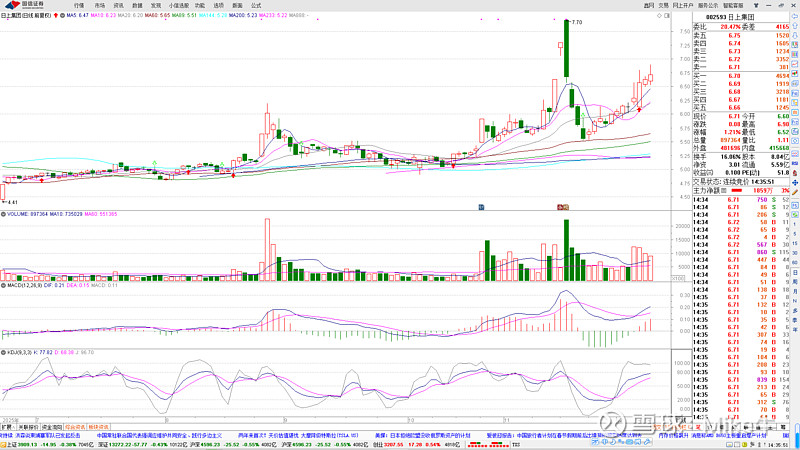Click the 主力净额 row
800x450 pixels.
click(x=741, y=191)
